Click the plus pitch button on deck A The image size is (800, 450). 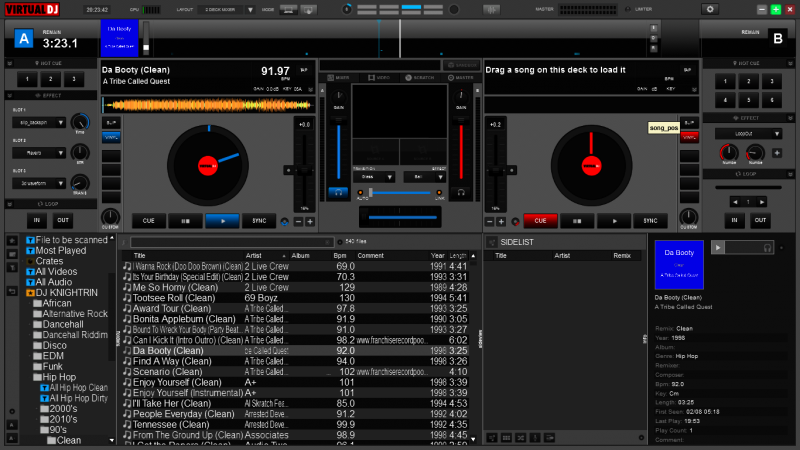pos(310,221)
